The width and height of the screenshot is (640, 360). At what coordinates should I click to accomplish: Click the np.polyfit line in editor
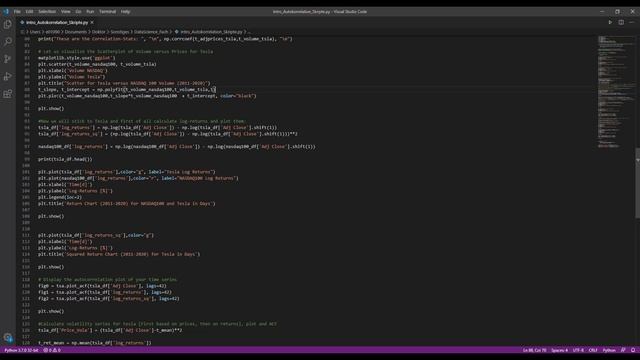click(127, 89)
